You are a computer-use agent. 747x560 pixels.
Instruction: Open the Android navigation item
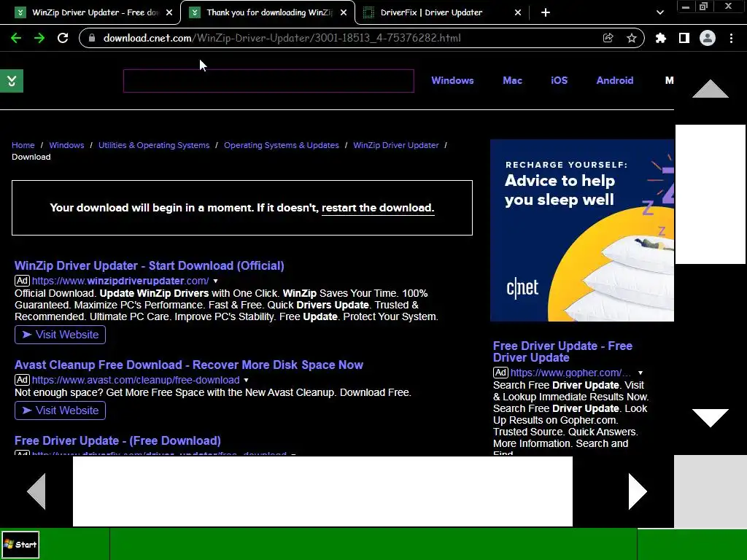click(x=615, y=80)
